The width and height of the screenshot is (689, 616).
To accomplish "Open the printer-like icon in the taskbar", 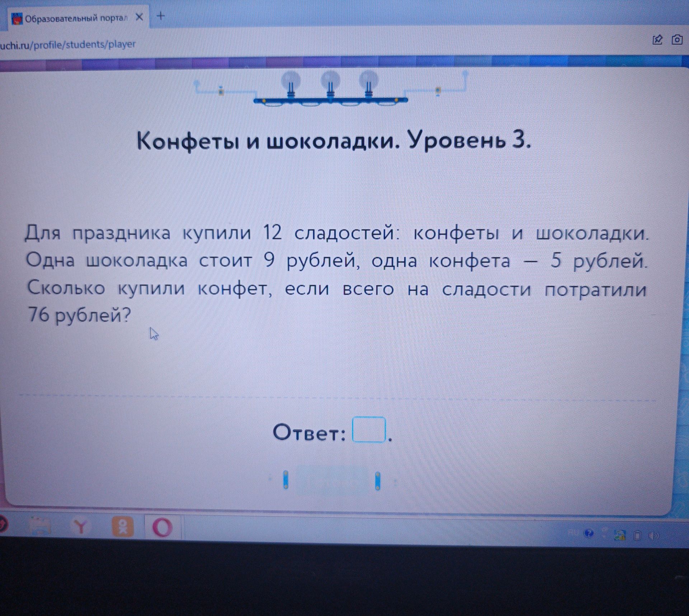I will (x=40, y=527).
